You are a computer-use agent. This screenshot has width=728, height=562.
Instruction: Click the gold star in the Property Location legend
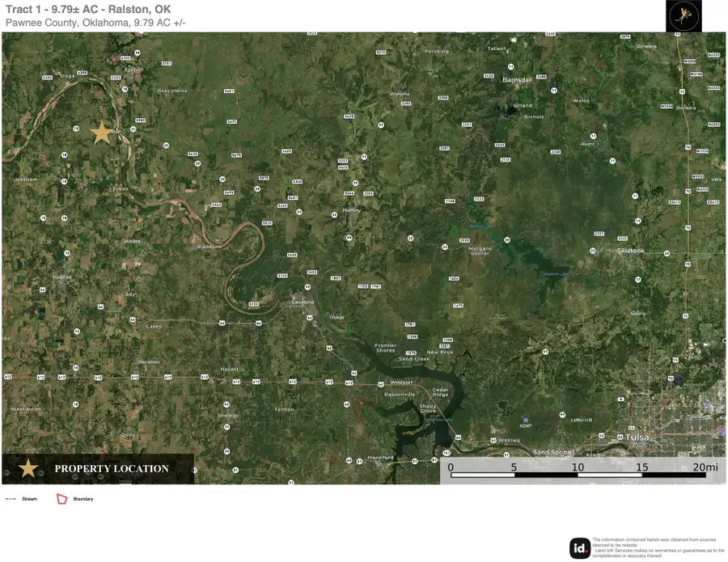coord(28,468)
